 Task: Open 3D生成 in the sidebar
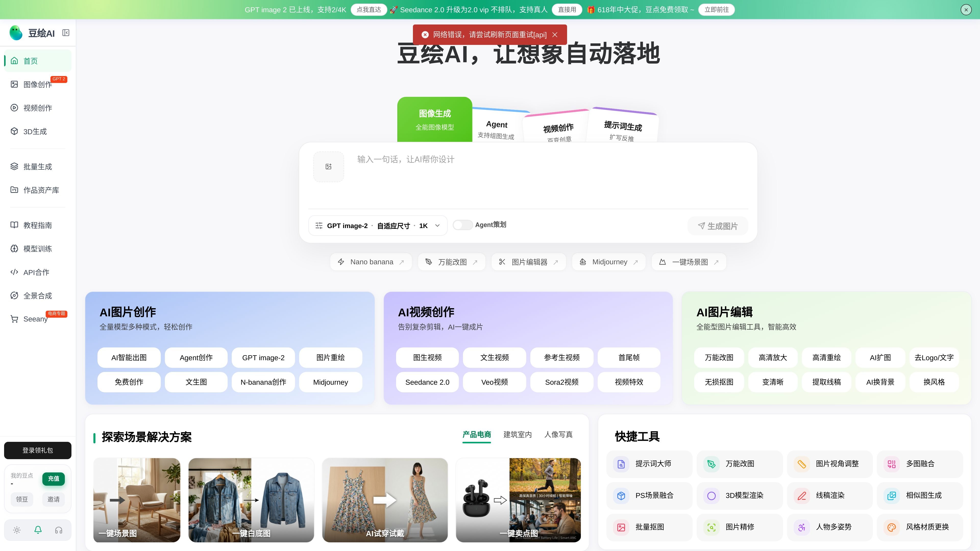click(x=38, y=132)
